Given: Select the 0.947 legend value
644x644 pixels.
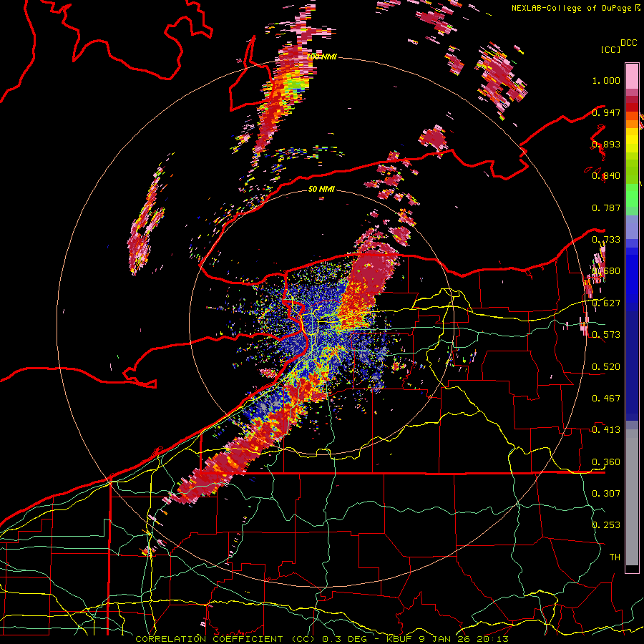Looking at the screenshot, I should [x=606, y=112].
